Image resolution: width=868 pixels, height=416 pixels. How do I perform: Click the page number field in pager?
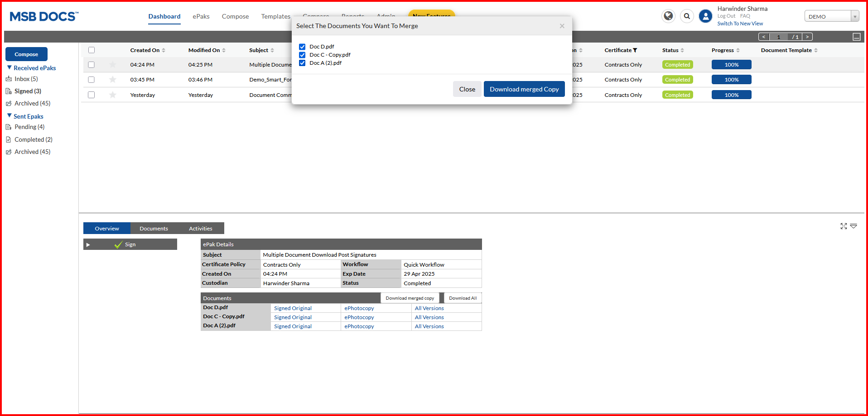coord(778,37)
